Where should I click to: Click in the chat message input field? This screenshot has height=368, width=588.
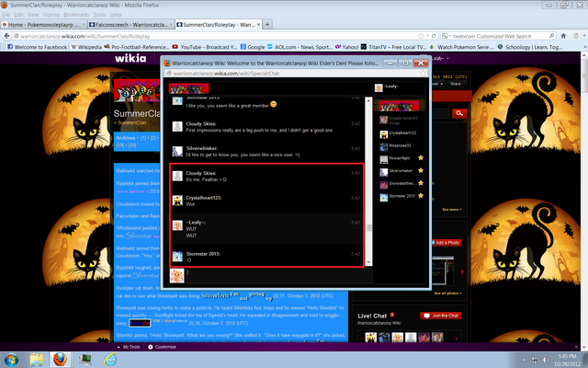pyautogui.click(x=278, y=276)
